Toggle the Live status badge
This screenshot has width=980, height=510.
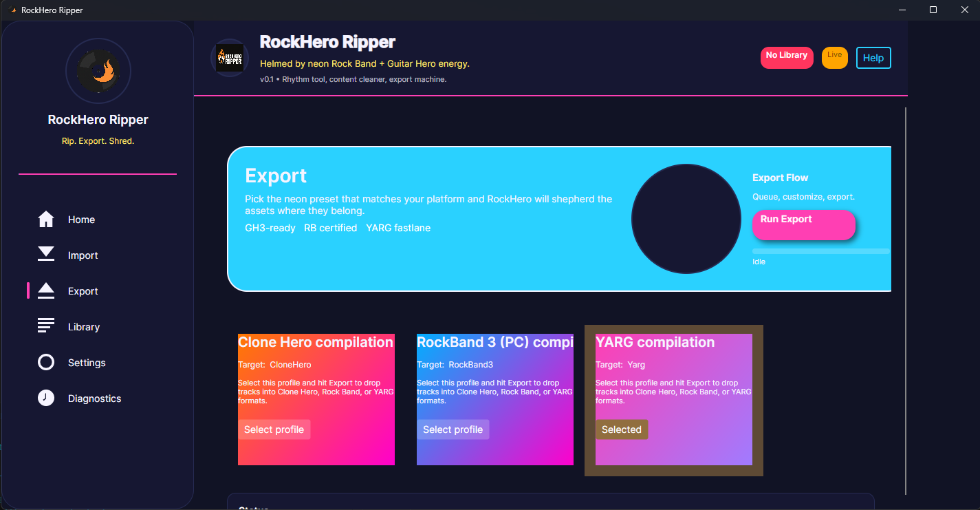coord(834,57)
